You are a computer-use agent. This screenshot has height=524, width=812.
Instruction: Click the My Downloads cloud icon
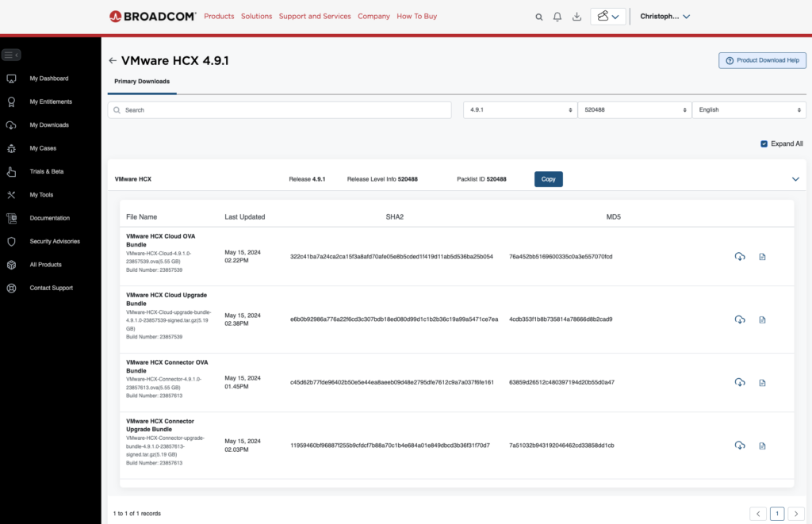[x=11, y=125]
